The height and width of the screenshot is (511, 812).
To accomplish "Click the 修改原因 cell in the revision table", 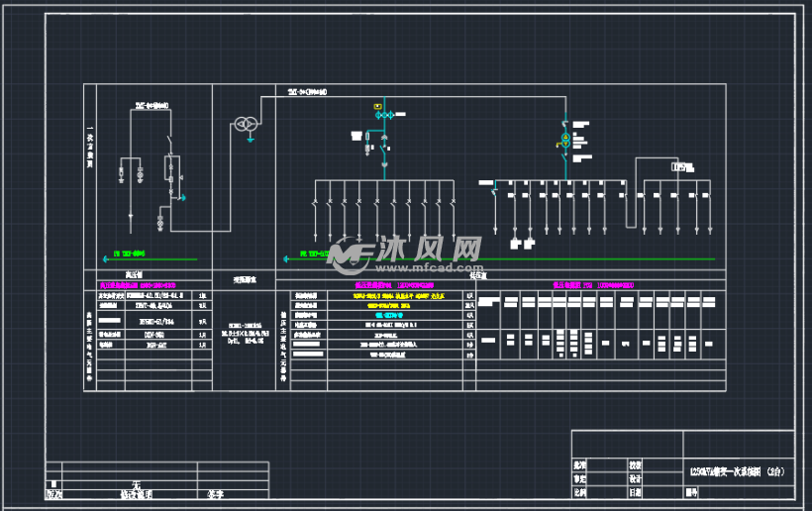I will pos(136,492).
